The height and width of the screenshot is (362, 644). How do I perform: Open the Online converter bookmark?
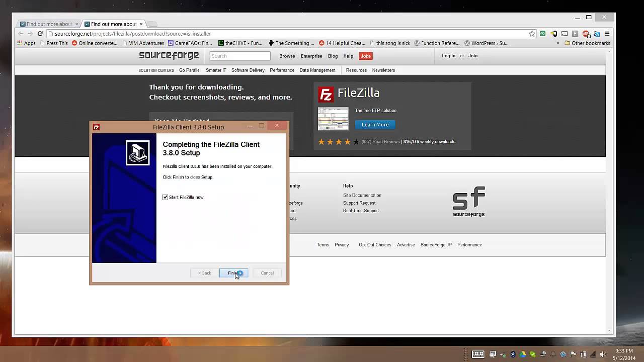pyautogui.click(x=95, y=43)
